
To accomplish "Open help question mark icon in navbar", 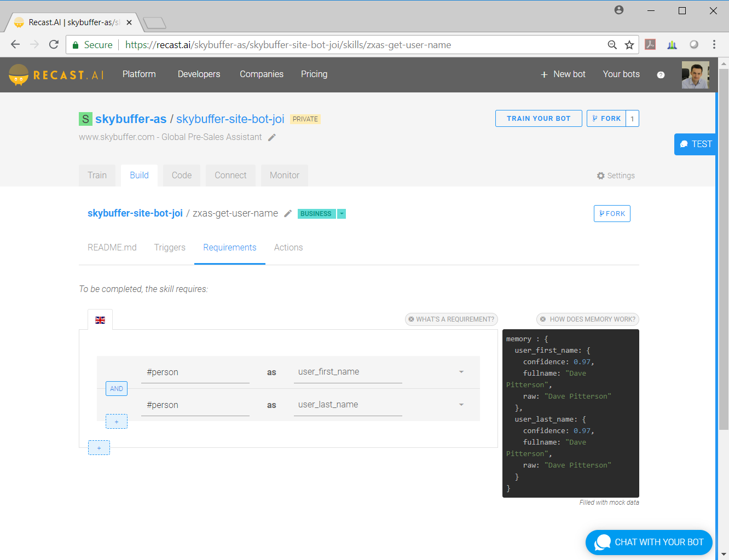I will (x=661, y=75).
